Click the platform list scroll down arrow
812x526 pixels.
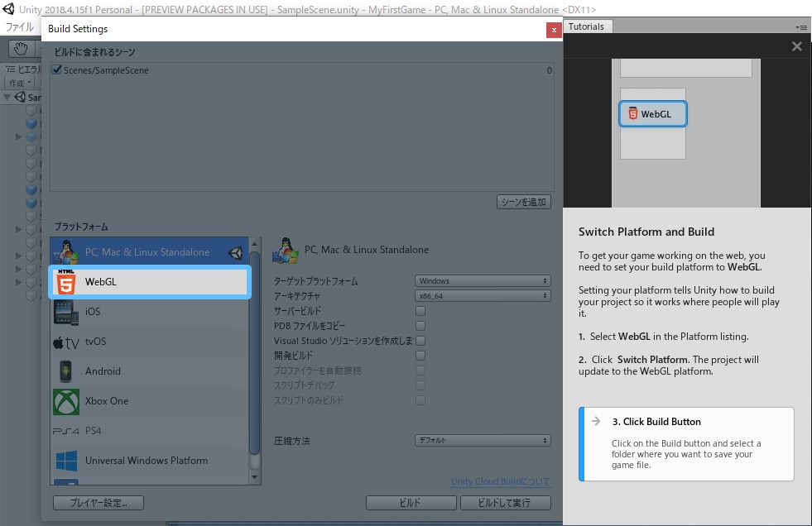pos(254,477)
